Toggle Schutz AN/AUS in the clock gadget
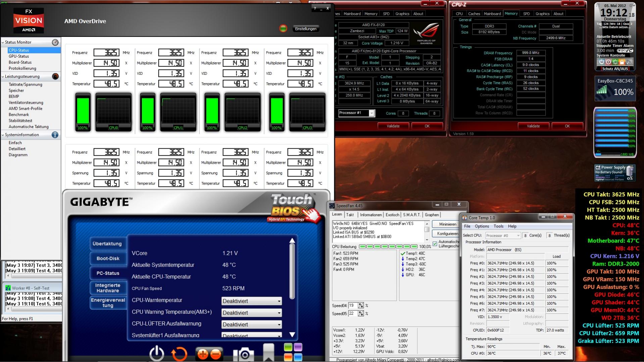 pyautogui.click(x=615, y=69)
